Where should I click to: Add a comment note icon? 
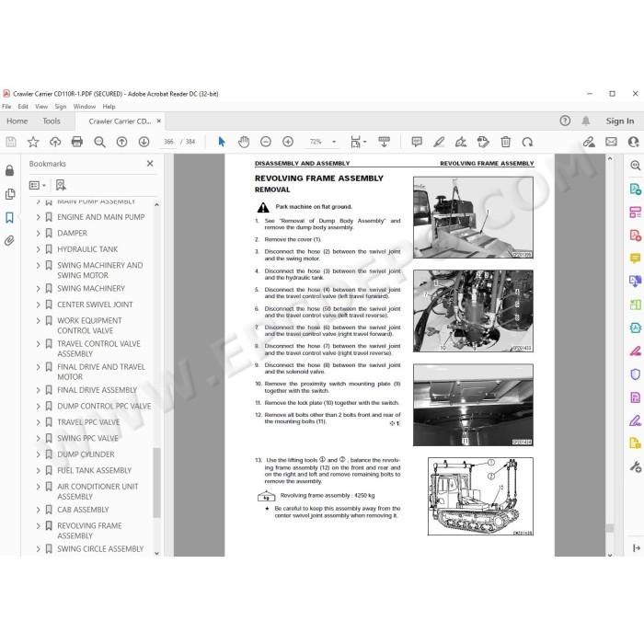click(417, 142)
